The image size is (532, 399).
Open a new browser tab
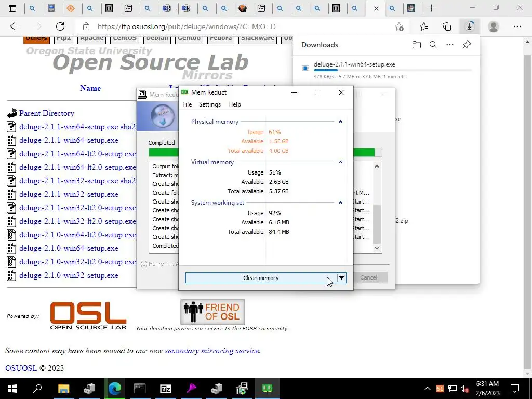pos(431,8)
